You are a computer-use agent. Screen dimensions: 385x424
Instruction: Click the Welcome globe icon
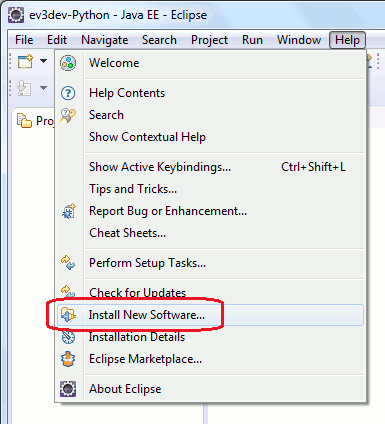pyautogui.click(x=68, y=63)
